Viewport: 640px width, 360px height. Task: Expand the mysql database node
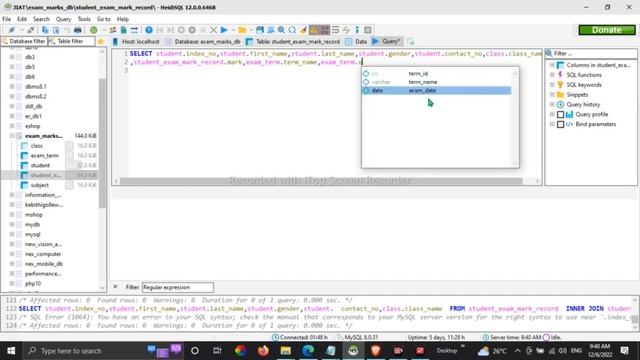(12, 234)
